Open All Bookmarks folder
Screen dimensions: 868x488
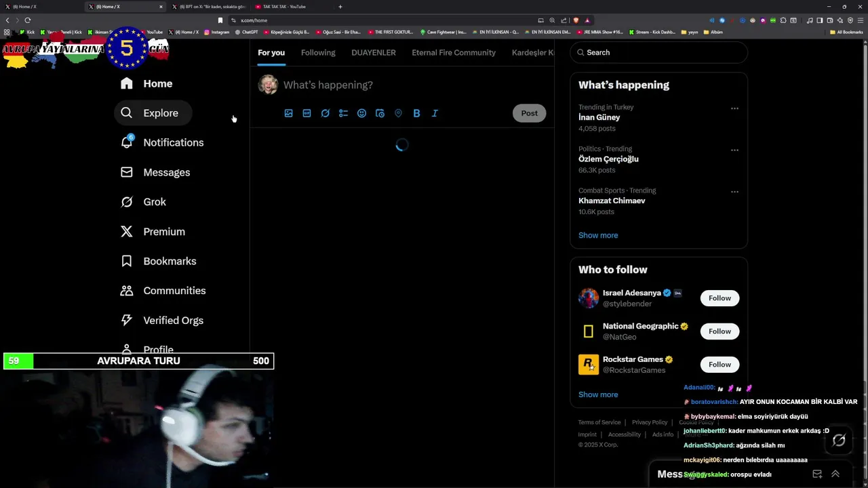[847, 32]
